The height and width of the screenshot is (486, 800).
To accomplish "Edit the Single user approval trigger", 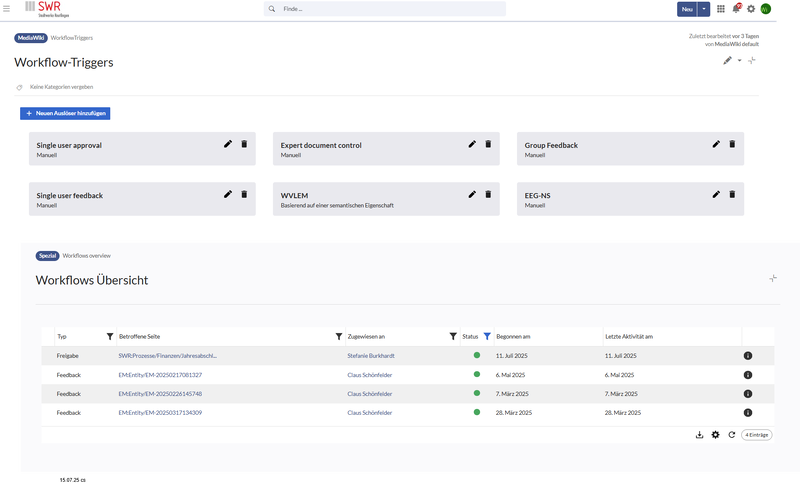I will coord(228,144).
